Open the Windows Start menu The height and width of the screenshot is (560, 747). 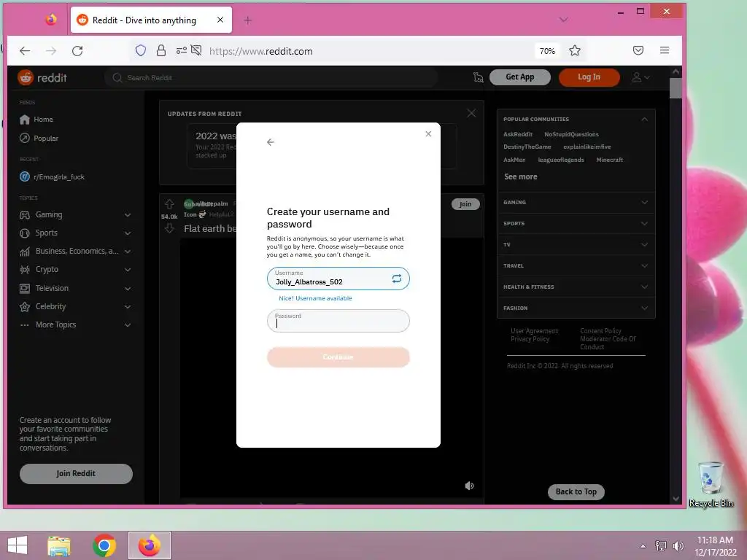pos(18,545)
